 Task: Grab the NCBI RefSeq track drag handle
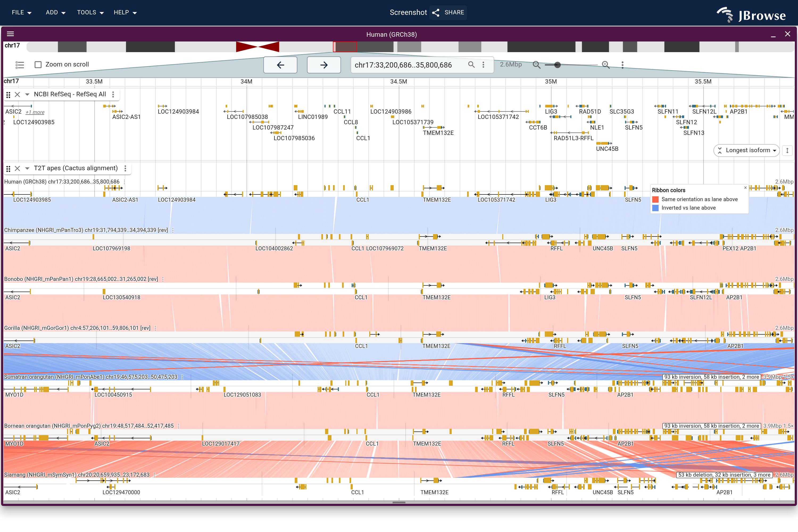[x=9, y=95]
